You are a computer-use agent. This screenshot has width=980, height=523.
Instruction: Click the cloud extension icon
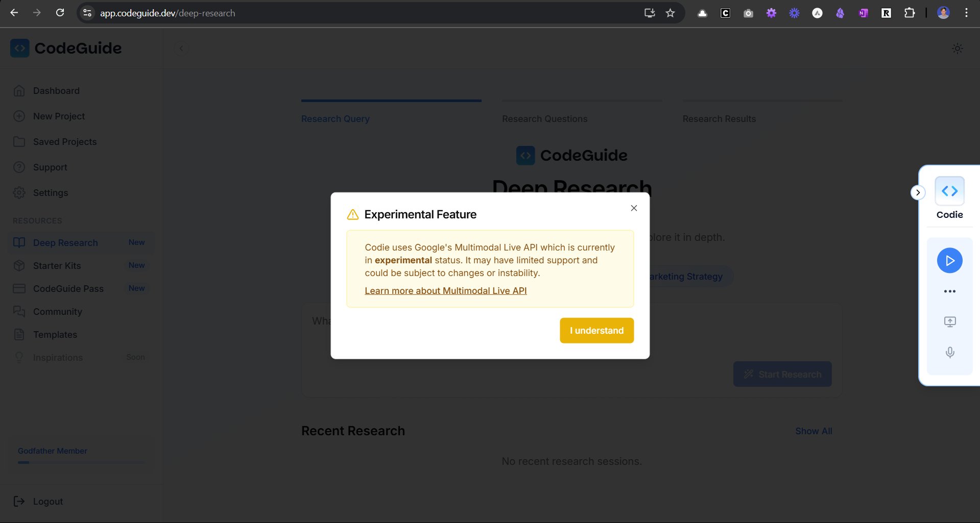pyautogui.click(x=702, y=13)
